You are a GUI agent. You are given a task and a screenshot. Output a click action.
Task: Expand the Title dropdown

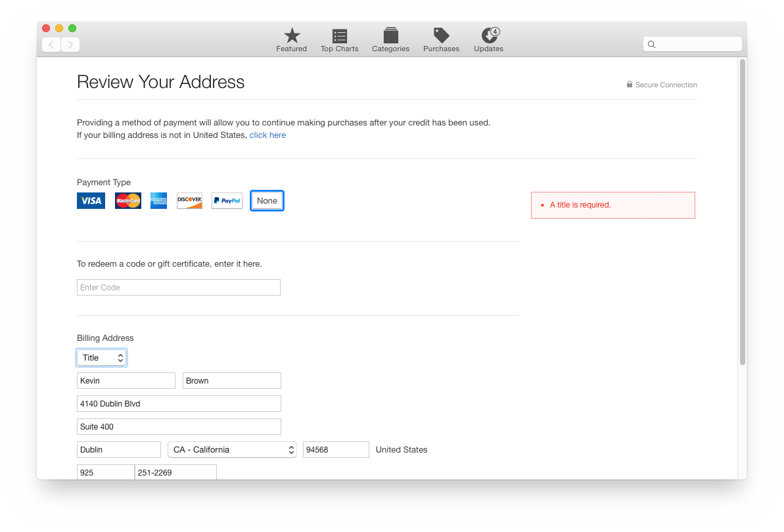tap(102, 358)
